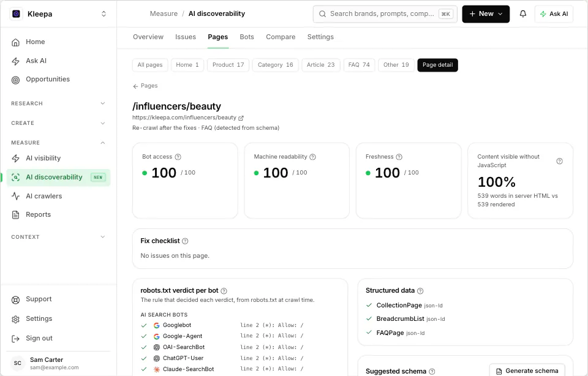The image size is (588, 376).
Task: Click the search magnifier icon
Action: pyautogui.click(x=322, y=14)
